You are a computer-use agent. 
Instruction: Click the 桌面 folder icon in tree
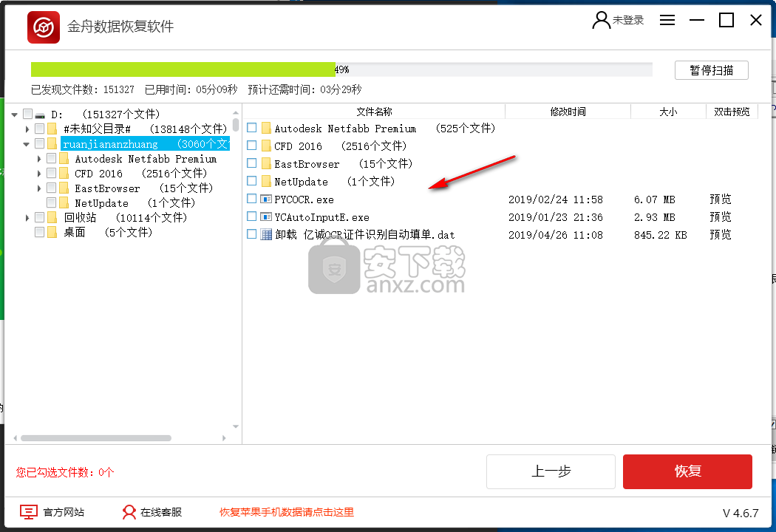click(52, 232)
